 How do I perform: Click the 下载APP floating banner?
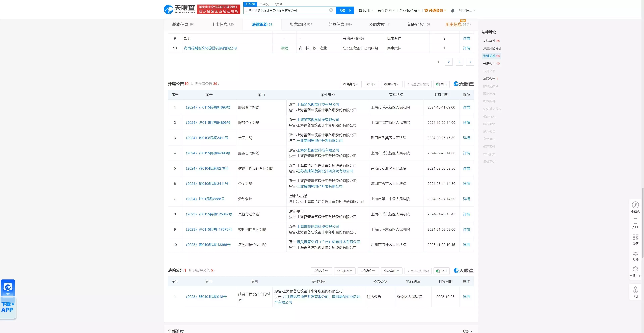tap(8, 299)
